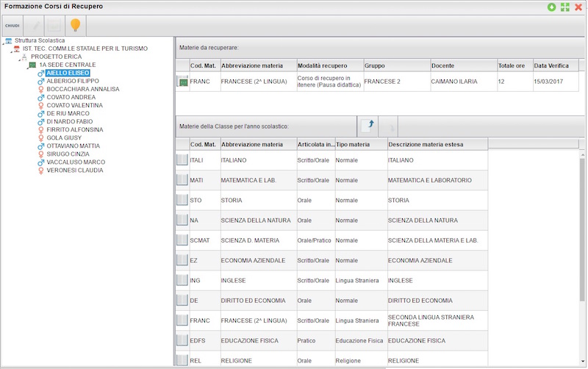Image resolution: width=588 pixels, height=369 pixels.
Task: Click the FRANCESE 2 group cell
Action: [397, 82]
